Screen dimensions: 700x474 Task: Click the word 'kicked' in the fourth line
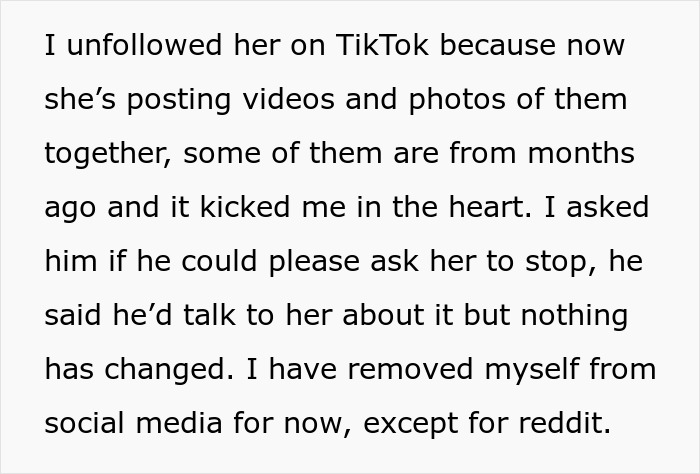tap(245, 208)
